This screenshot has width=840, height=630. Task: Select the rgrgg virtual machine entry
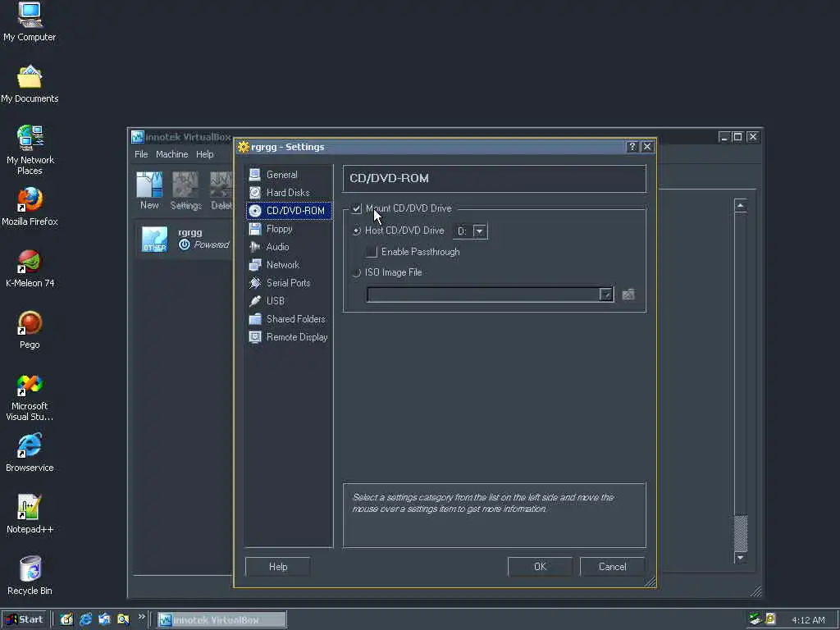coord(185,239)
